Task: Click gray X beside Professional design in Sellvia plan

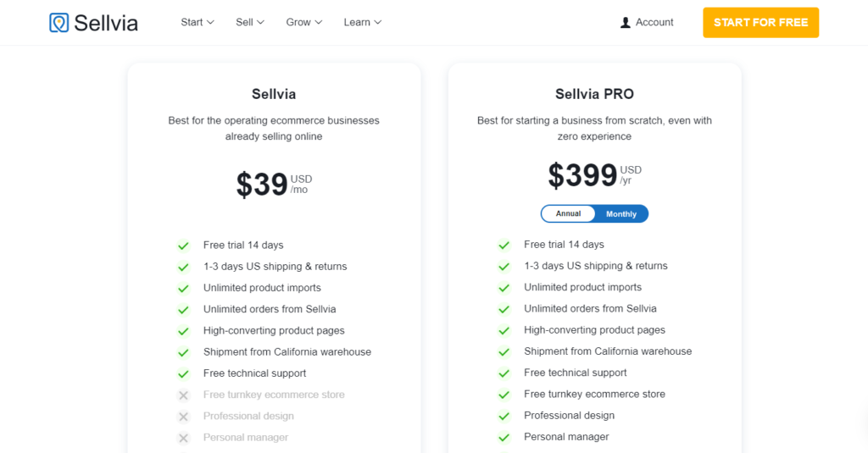Action: pos(183,417)
